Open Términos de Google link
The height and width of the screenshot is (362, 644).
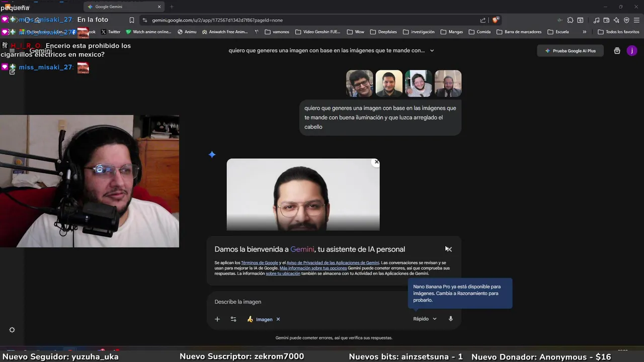click(260, 263)
